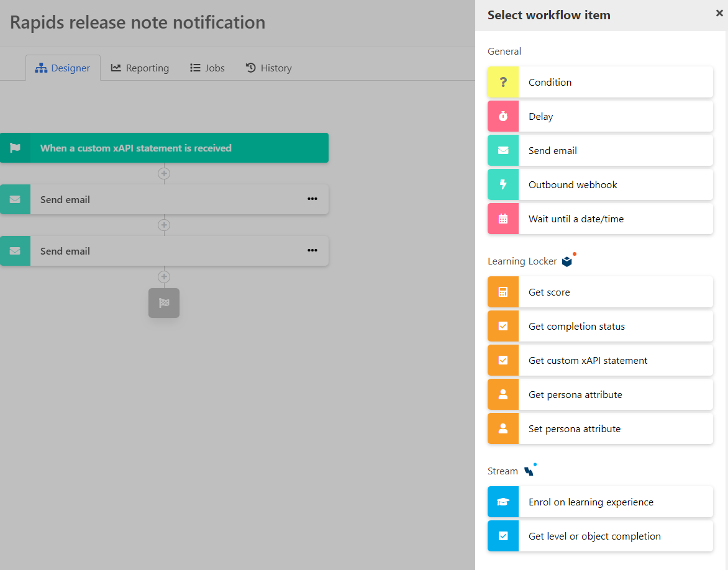Select the yellow Condition question mark icon
The height and width of the screenshot is (570, 728).
tap(503, 82)
